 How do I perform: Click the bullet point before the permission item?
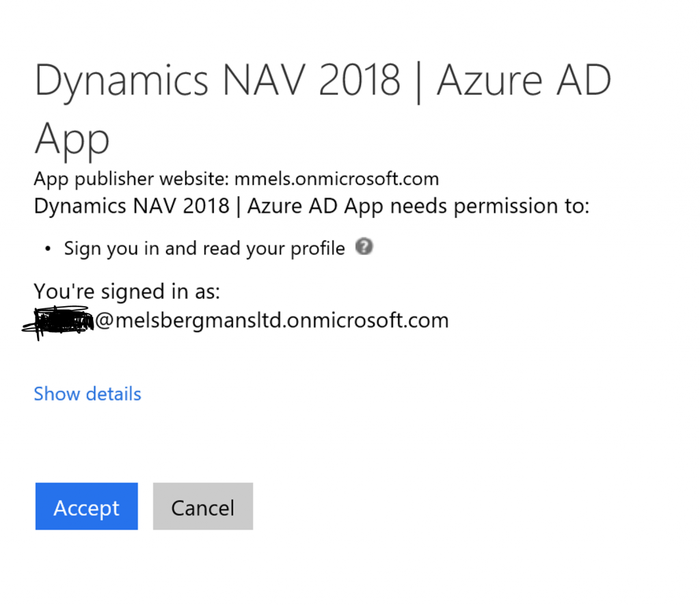(48, 249)
